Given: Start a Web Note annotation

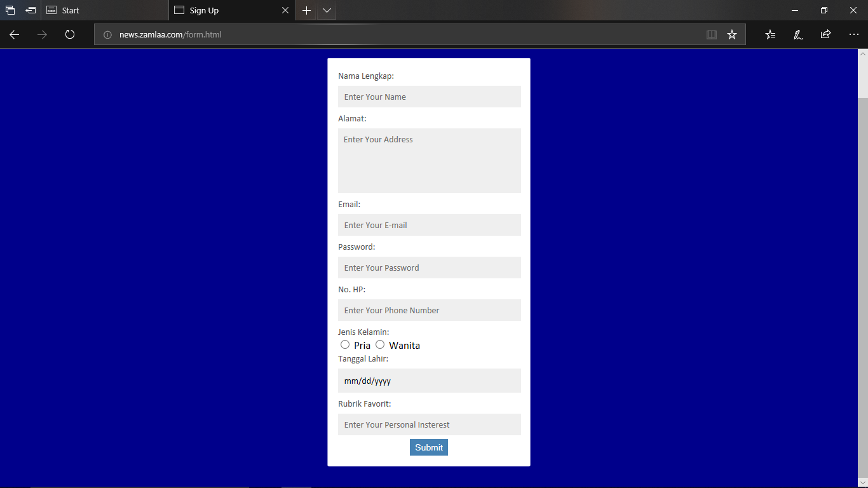Looking at the screenshot, I should [x=797, y=34].
